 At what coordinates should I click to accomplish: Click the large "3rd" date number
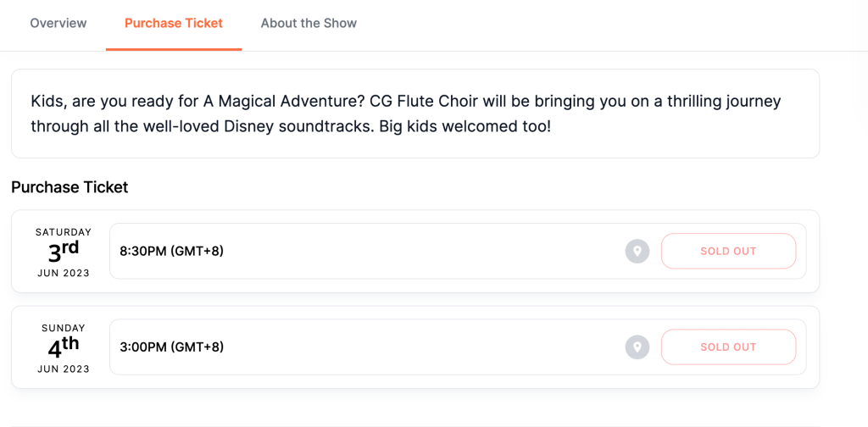(64, 252)
